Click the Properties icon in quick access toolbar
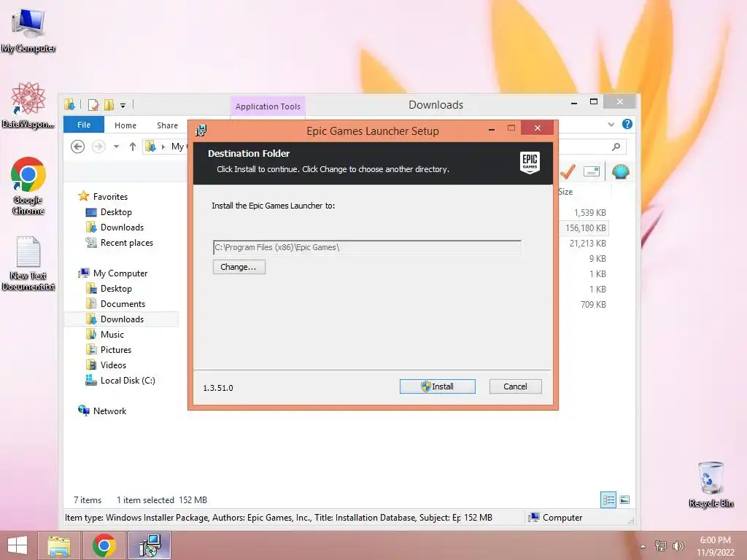 pyautogui.click(x=93, y=105)
